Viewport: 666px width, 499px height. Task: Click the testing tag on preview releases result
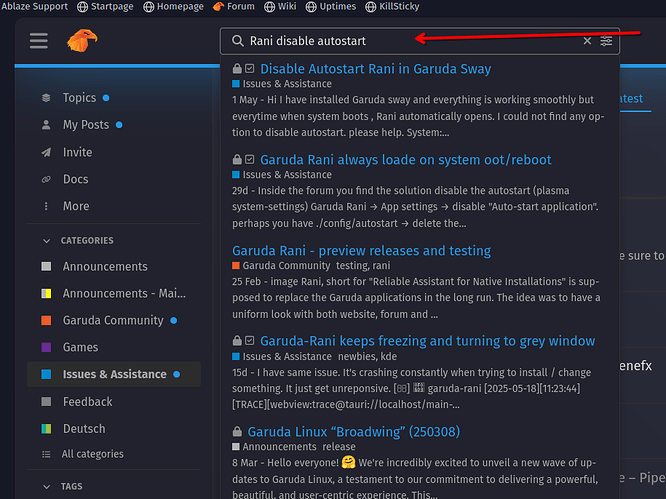coord(353,265)
